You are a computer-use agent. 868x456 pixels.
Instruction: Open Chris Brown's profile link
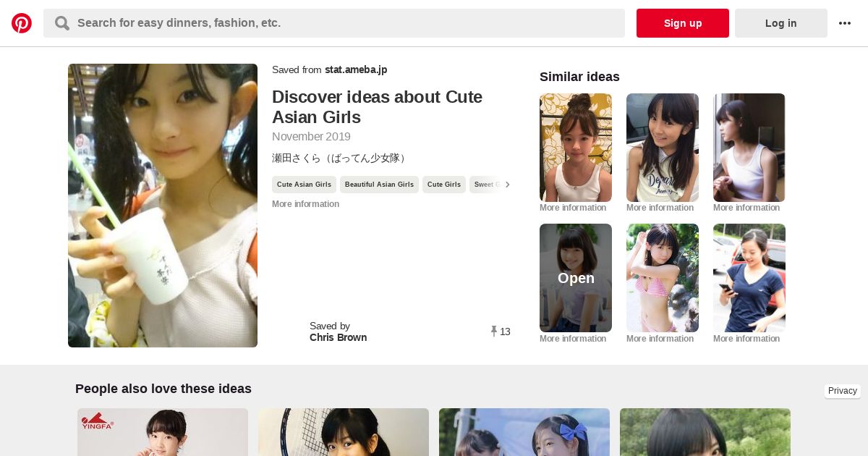tap(338, 337)
